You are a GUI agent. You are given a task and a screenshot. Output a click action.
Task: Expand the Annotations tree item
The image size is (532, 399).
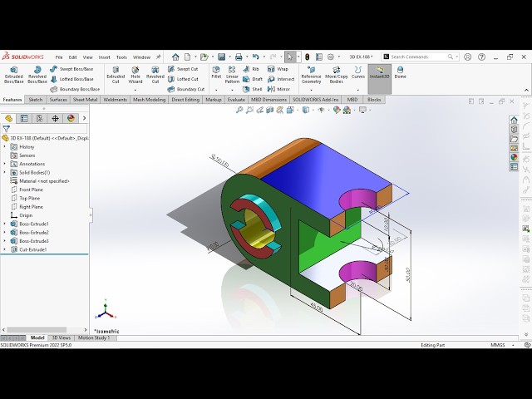coord(5,164)
